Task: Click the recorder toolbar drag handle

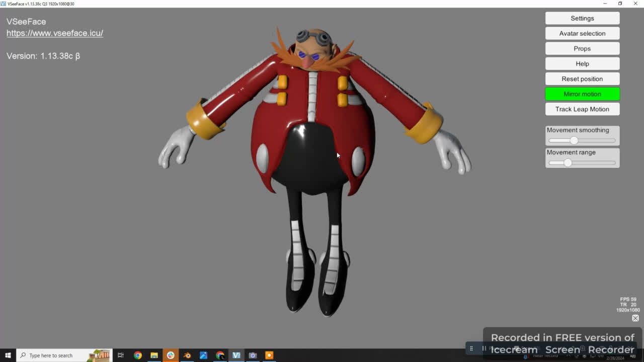Action: click(471, 348)
